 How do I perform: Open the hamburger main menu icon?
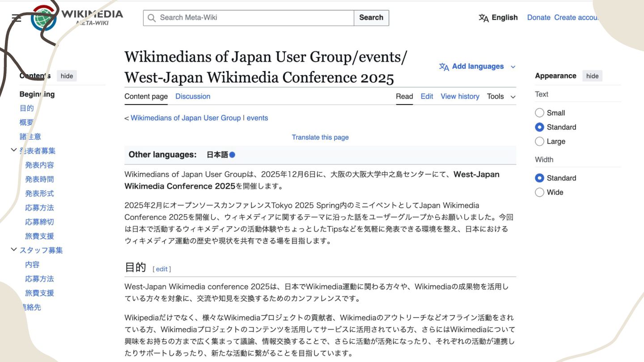tap(17, 18)
